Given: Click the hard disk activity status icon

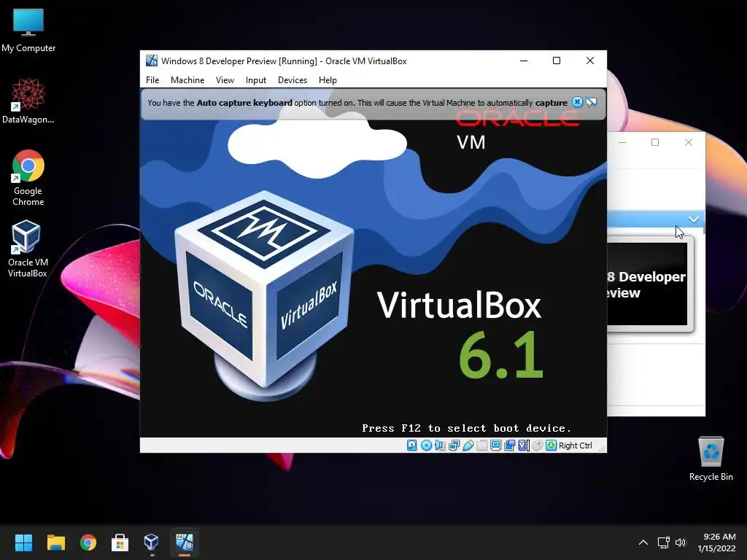Looking at the screenshot, I should 412,446.
